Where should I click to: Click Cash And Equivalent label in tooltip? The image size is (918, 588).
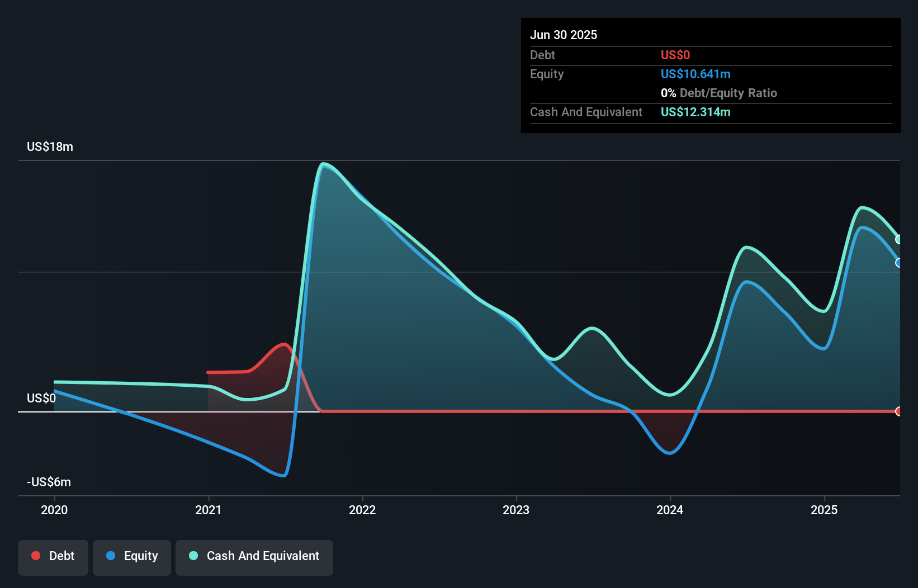point(586,112)
